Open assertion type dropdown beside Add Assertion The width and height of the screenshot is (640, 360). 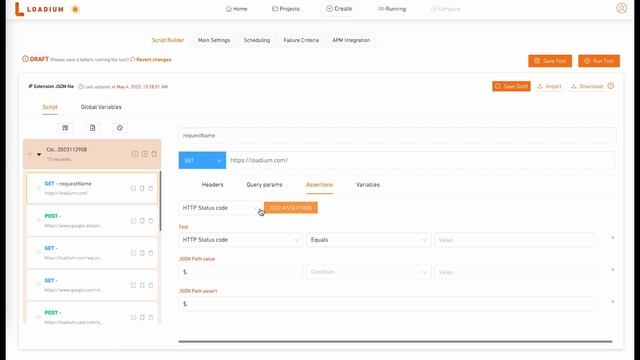pyautogui.click(x=220, y=208)
